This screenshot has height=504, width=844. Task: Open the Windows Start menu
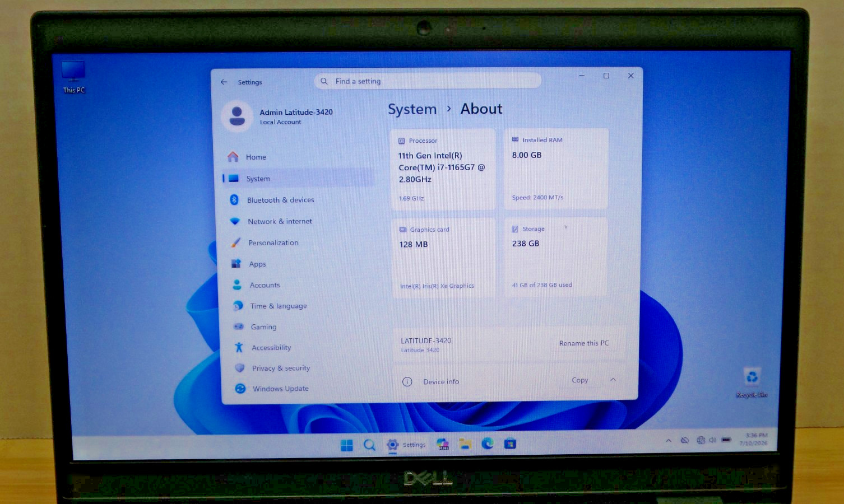[347, 445]
